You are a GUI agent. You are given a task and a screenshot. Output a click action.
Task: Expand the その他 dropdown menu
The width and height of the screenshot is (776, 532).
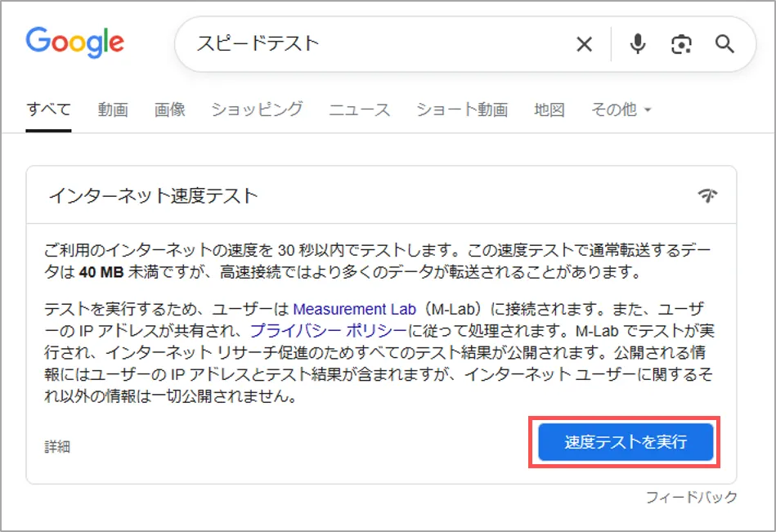click(x=621, y=110)
